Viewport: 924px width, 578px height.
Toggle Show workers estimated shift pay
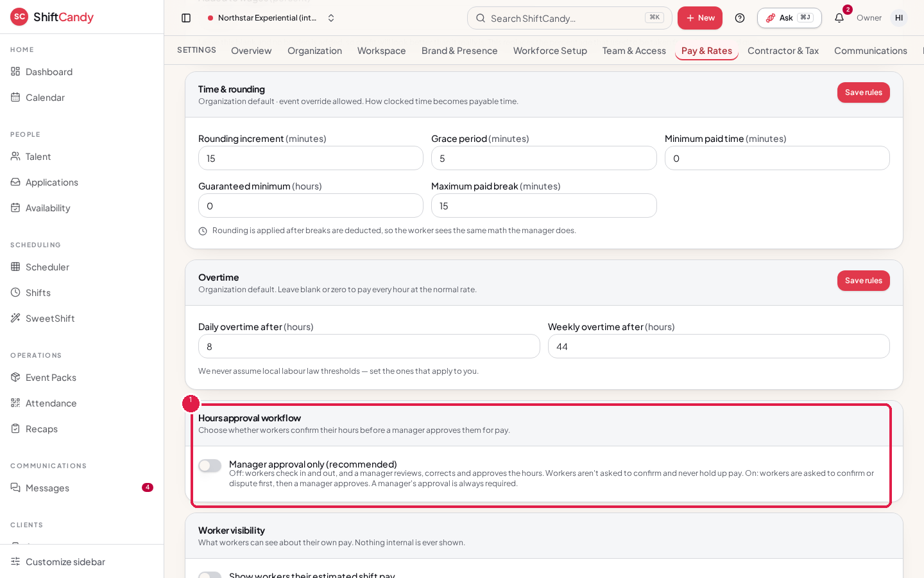click(x=210, y=575)
